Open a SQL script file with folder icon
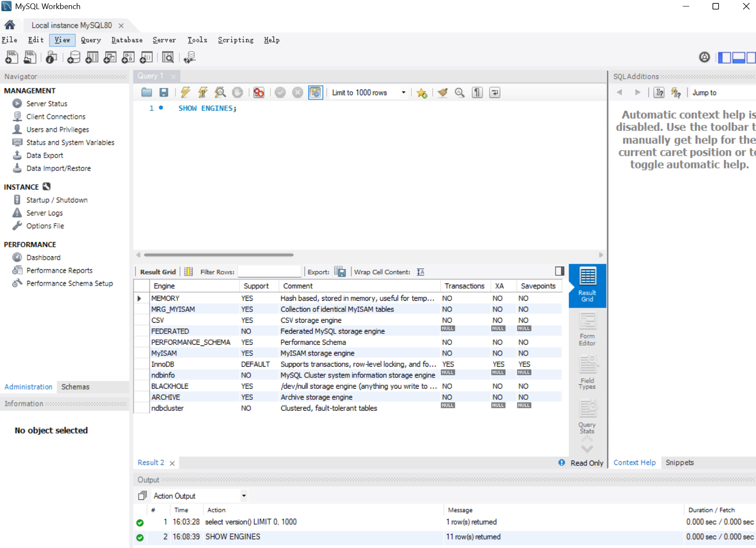Viewport: 756px width, 548px height. (x=146, y=93)
